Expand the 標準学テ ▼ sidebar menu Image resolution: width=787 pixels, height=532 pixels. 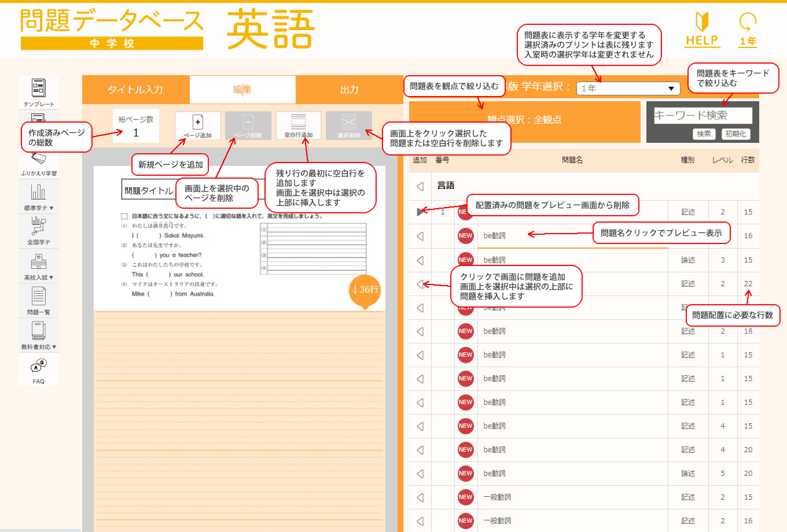pos(38,197)
